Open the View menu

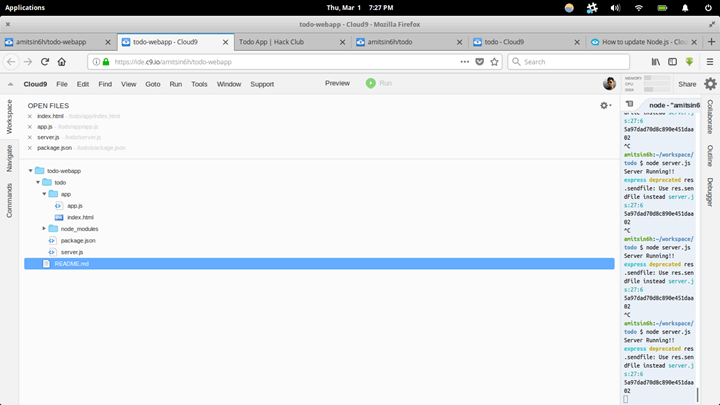129,84
